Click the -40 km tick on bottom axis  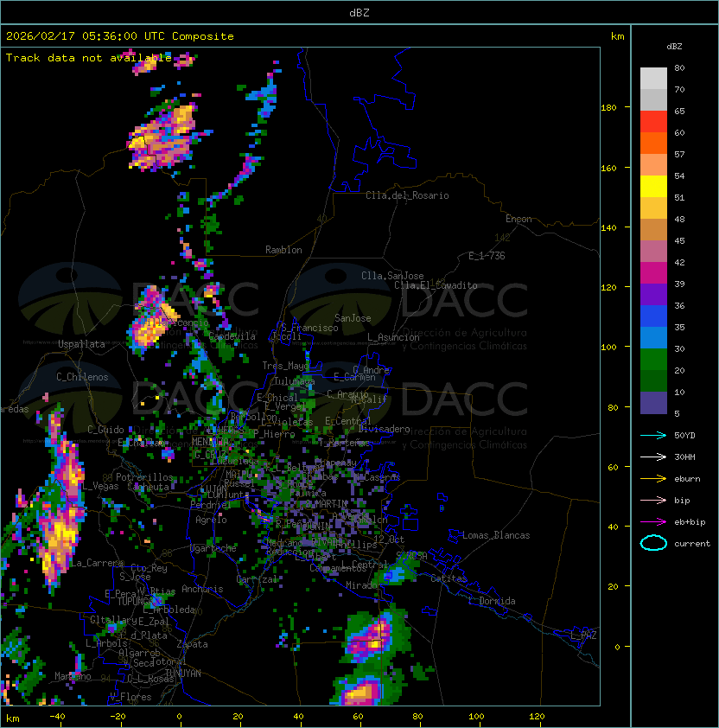(x=58, y=717)
